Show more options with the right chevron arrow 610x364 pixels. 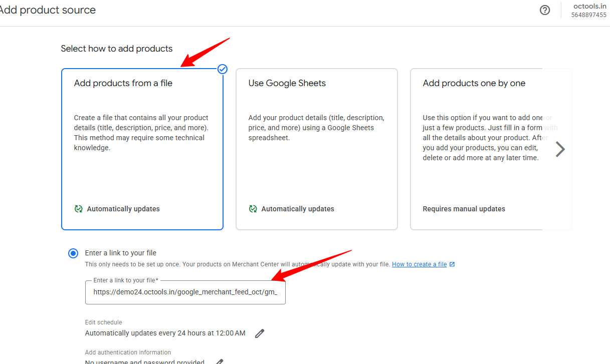pyautogui.click(x=560, y=149)
